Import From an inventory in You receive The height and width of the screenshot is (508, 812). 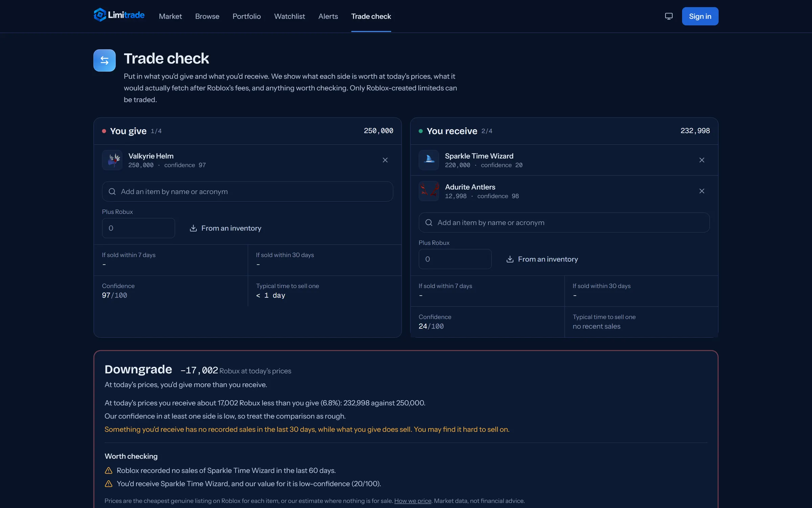coord(542,259)
